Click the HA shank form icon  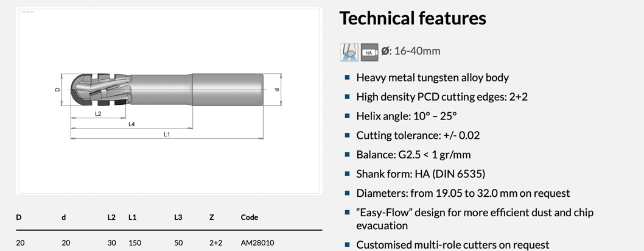pyautogui.click(x=369, y=52)
